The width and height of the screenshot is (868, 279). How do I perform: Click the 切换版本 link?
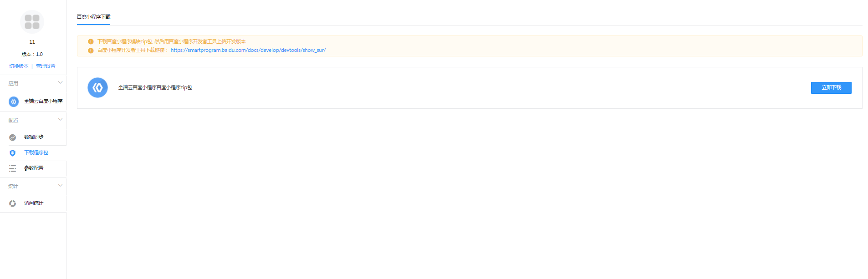(19, 66)
